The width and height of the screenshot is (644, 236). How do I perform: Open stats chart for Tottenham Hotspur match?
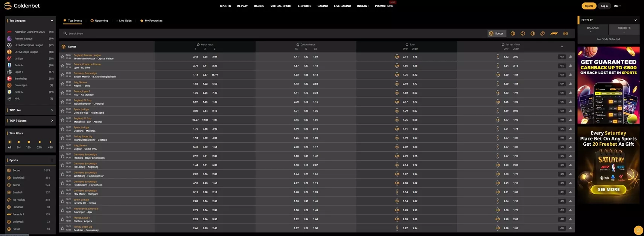click(x=570, y=57)
